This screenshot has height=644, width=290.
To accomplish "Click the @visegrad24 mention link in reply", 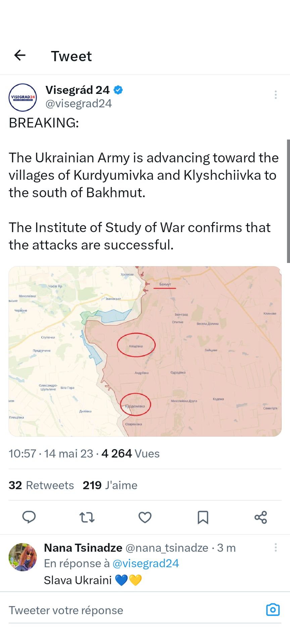I will [146, 563].
